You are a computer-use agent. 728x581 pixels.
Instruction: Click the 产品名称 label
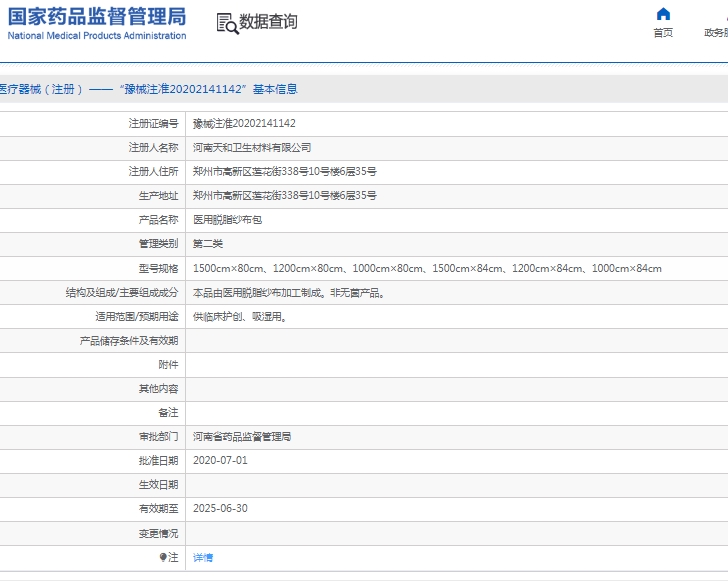click(x=158, y=220)
